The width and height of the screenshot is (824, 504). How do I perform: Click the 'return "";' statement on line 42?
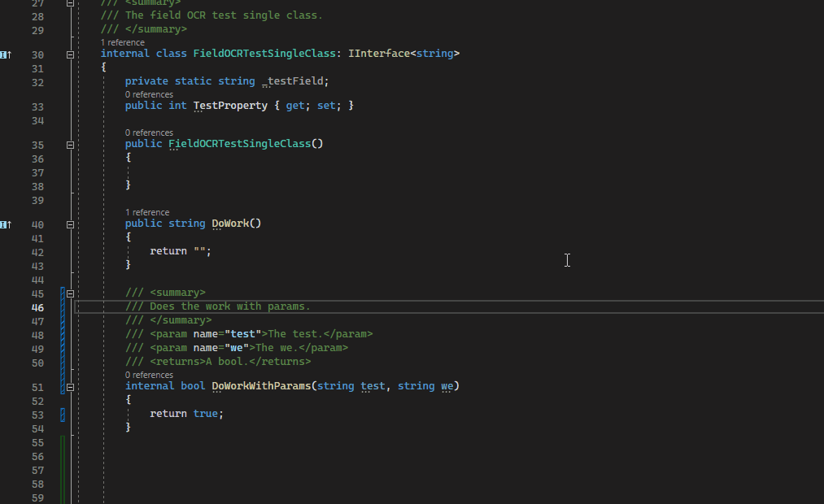coord(181,251)
